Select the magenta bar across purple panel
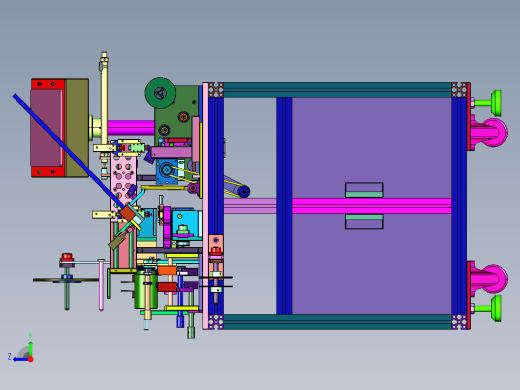The height and width of the screenshot is (390, 520). pyautogui.click(x=372, y=206)
